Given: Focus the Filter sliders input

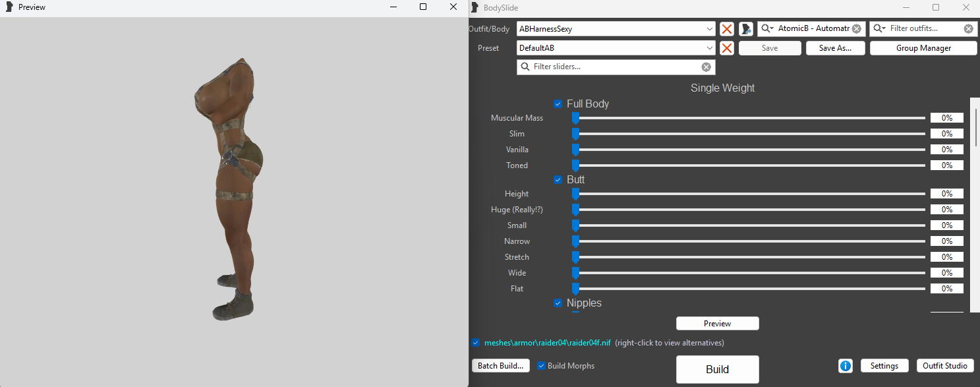Looking at the screenshot, I should coord(616,67).
